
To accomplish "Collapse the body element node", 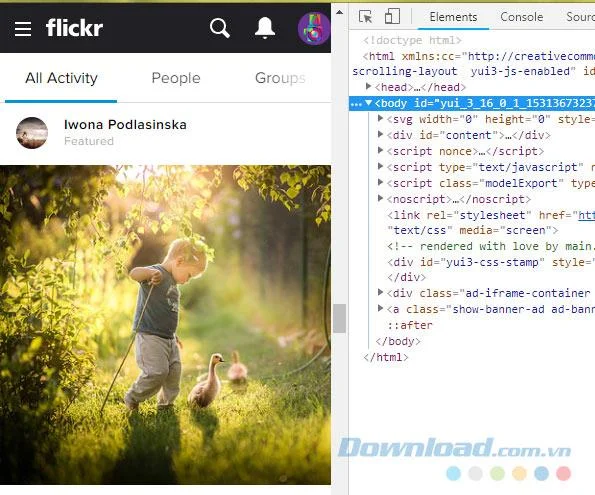I will click(368, 102).
